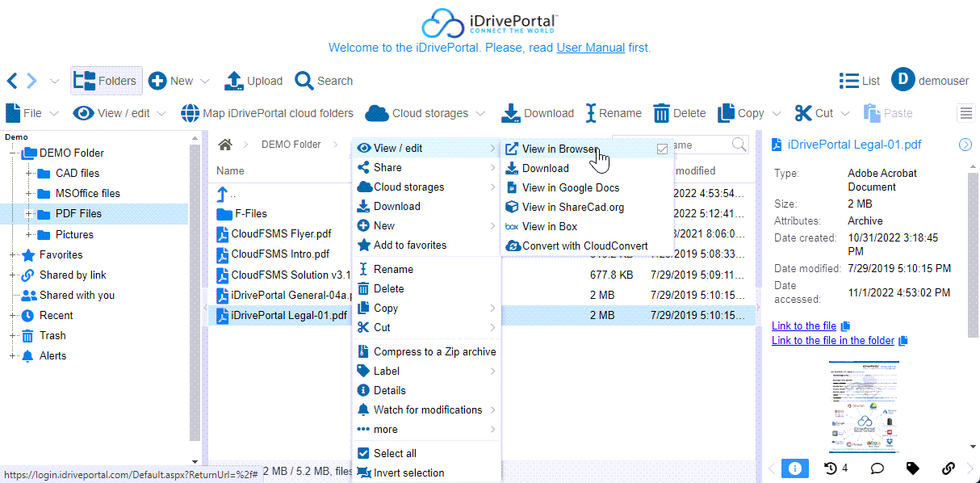Open the User Manual link

[590, 48]
